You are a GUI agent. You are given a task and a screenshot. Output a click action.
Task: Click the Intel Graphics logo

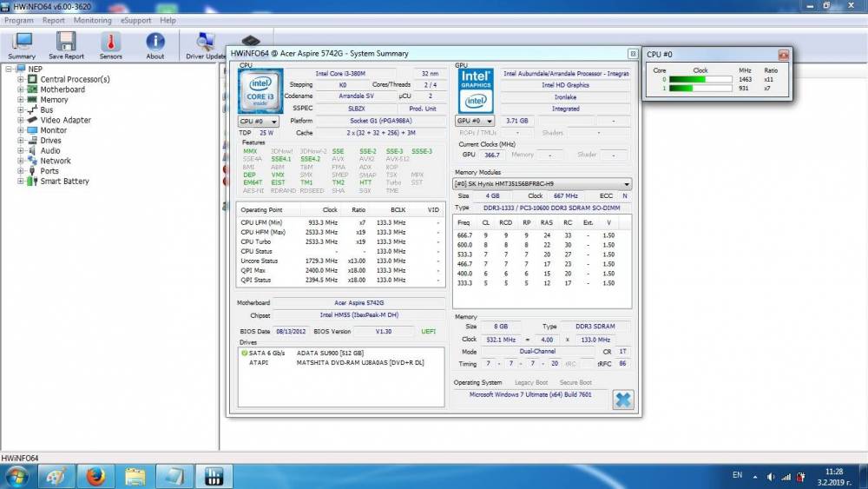pos(476,91)
